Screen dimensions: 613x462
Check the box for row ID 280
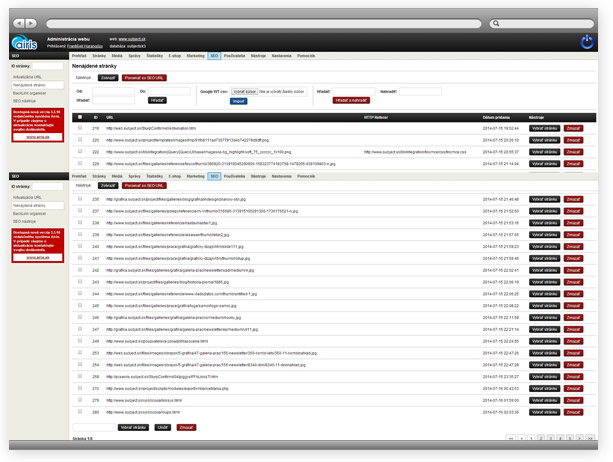(x=80, y=411)
